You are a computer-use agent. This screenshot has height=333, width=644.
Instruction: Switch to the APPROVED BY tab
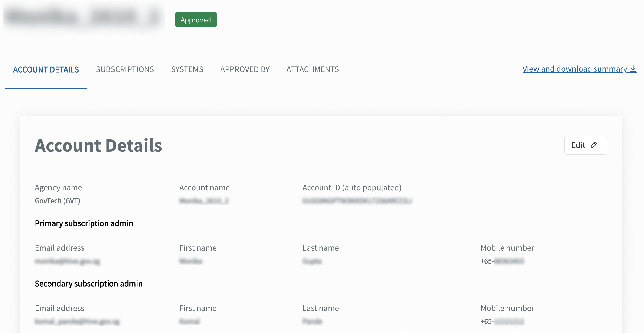(x=245, y=69)
